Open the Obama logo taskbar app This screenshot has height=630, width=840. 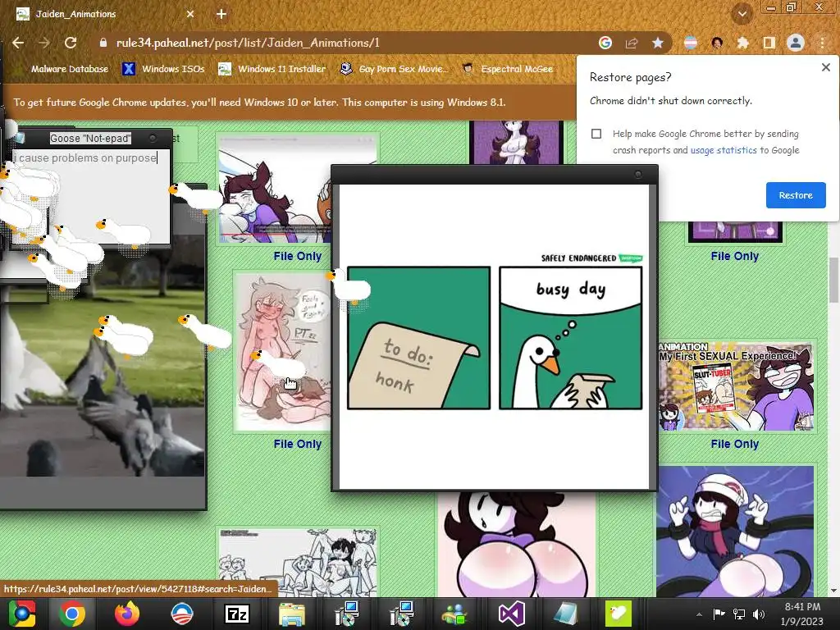(181, 614)
